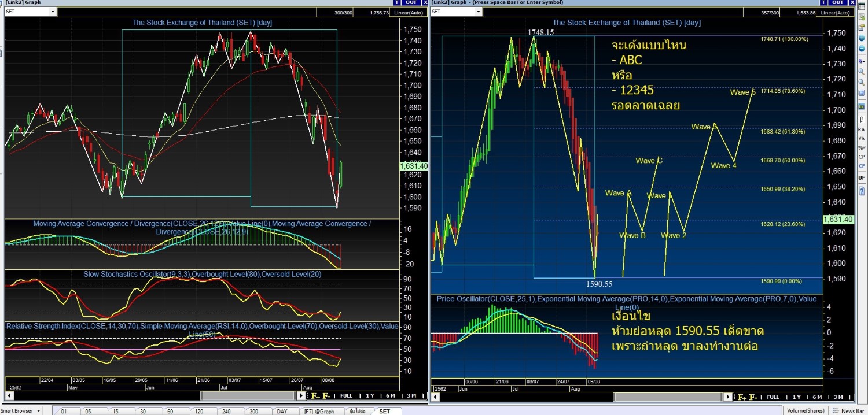
Task: Open the help question-mark icon
Action: click(862, 190)
